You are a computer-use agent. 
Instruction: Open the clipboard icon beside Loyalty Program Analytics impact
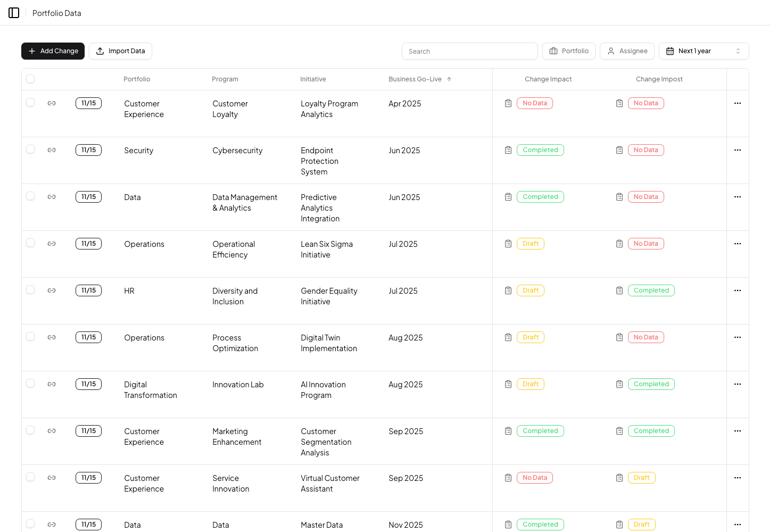(508, 103)
